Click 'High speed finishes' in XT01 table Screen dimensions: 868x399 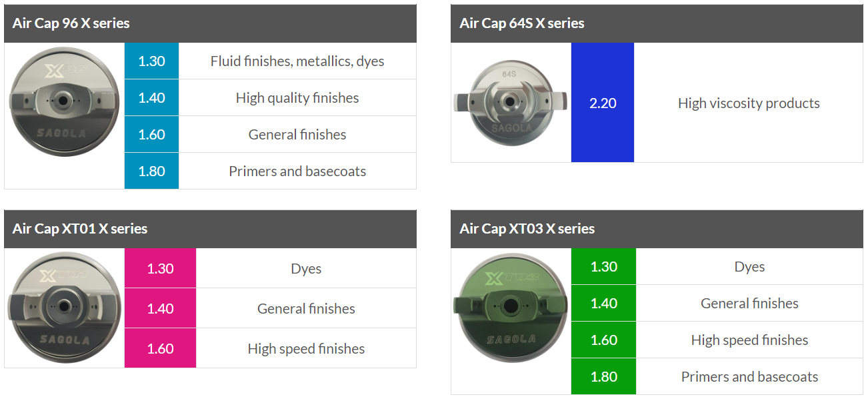tap(306, 348)
